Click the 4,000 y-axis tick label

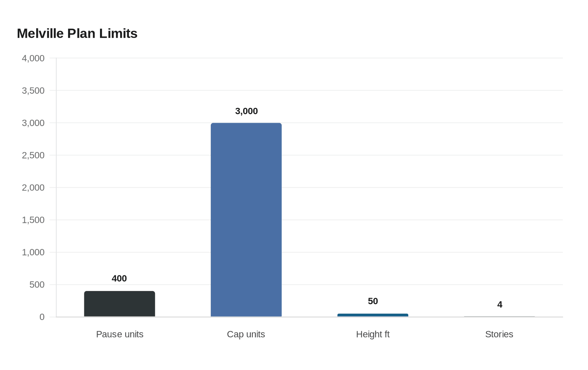pos(33,58)
